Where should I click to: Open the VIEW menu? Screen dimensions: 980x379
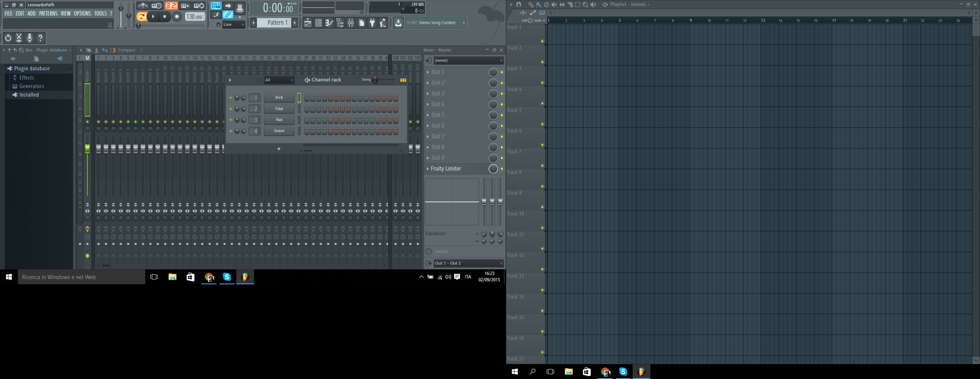click(65, 13)
